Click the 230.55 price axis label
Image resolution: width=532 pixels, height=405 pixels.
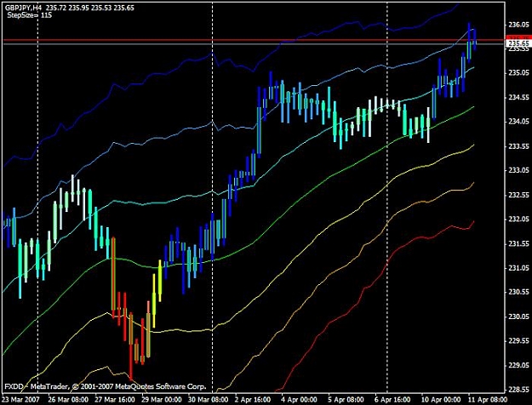pyautogui.click(x=518, y=292)
